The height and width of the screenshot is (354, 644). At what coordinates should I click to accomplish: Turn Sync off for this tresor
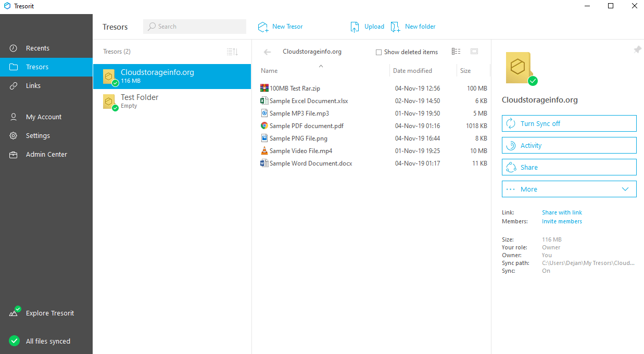[569, 123]
